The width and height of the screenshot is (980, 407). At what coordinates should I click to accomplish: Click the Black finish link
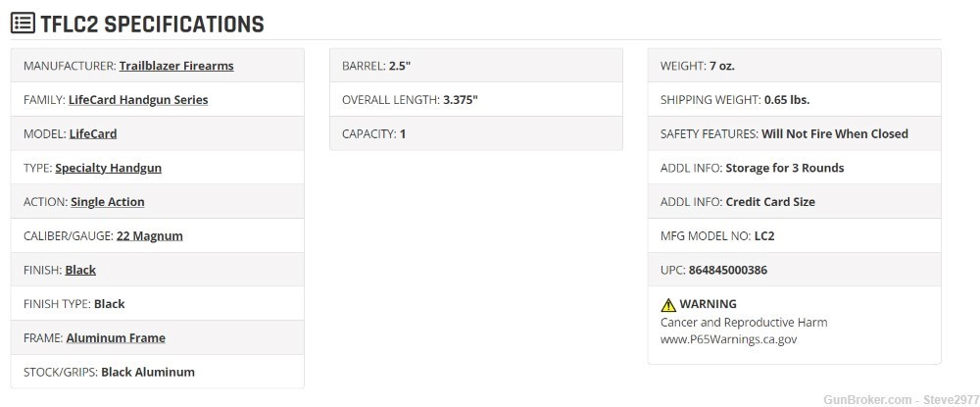[80, 270]
